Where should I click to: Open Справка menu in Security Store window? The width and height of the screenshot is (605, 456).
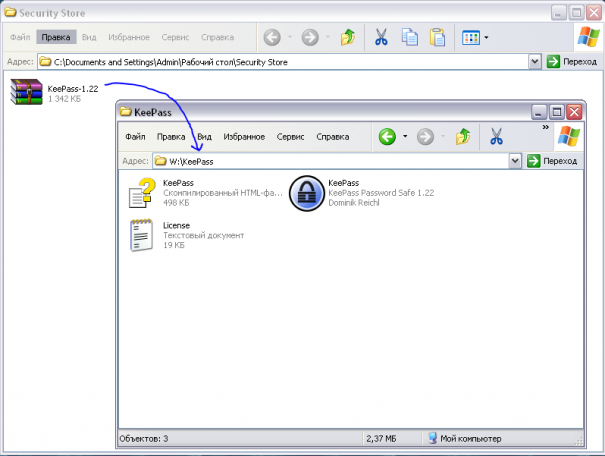tap(217, 37)
